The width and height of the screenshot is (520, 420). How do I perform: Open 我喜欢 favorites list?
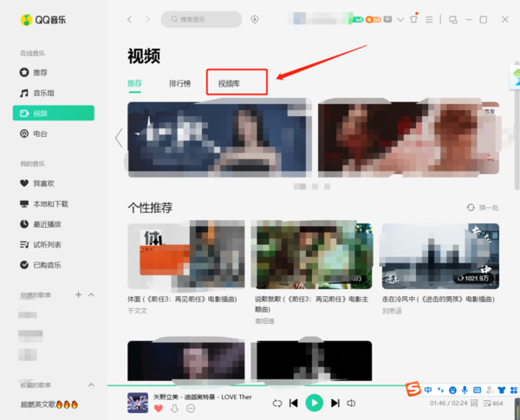tap(43, 184)
